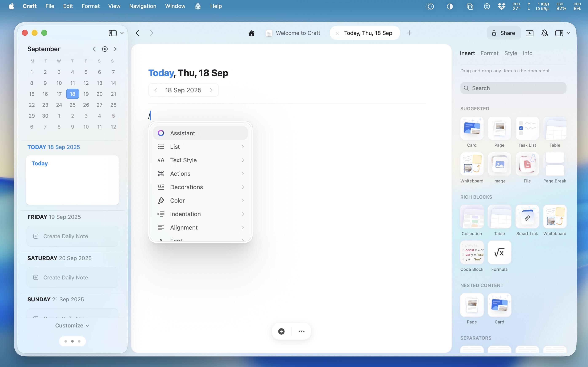The height and width of the screenshot is (367, 588).
Task: Go to the next month in calendar
Action: 115,49
